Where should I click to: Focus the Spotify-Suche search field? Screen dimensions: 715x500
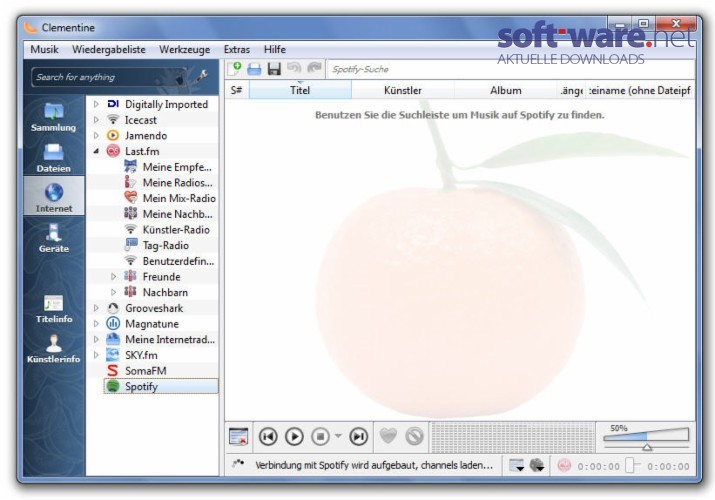511,69
